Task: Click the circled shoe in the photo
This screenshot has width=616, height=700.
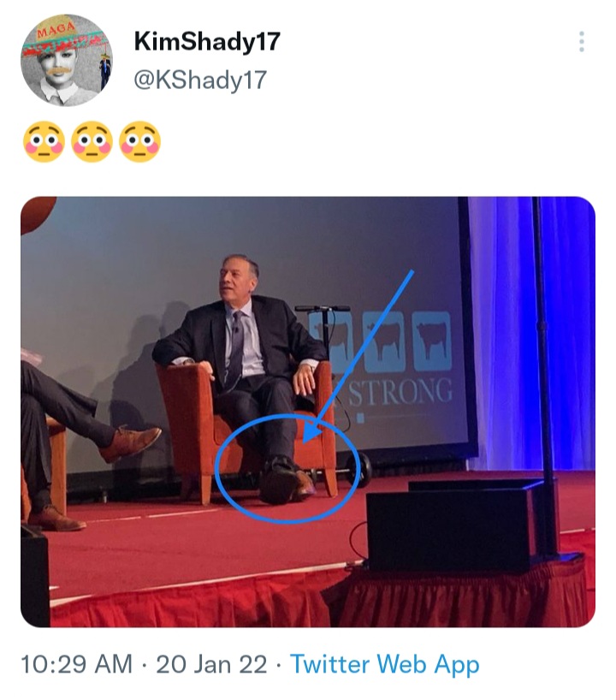Action: 286,481
